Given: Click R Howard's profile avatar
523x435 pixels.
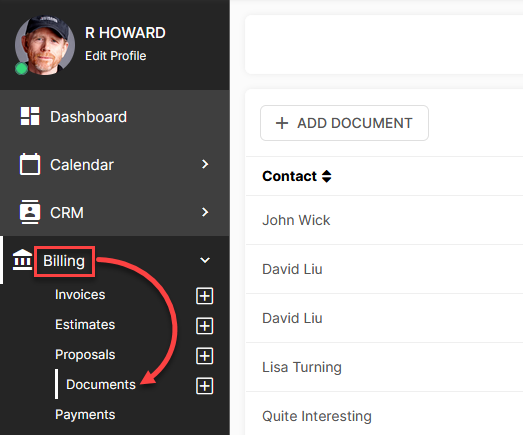Looking at the screenshot, I should coord(45,45).
